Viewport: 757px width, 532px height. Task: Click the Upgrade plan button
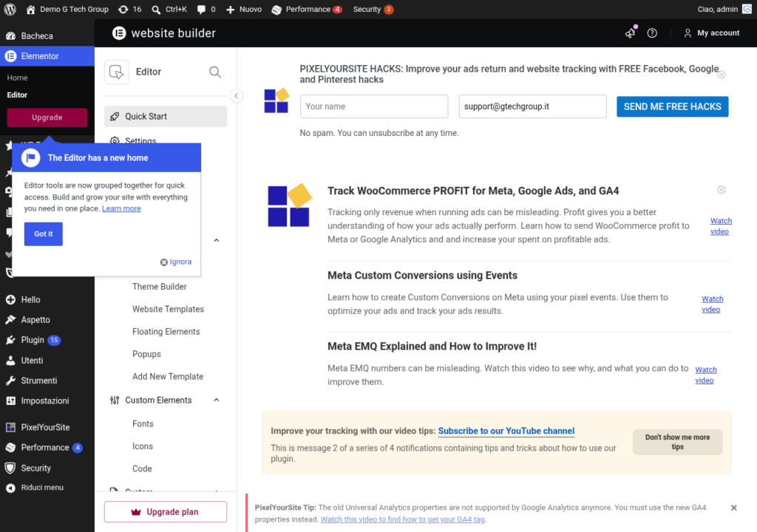coord(166,512)
